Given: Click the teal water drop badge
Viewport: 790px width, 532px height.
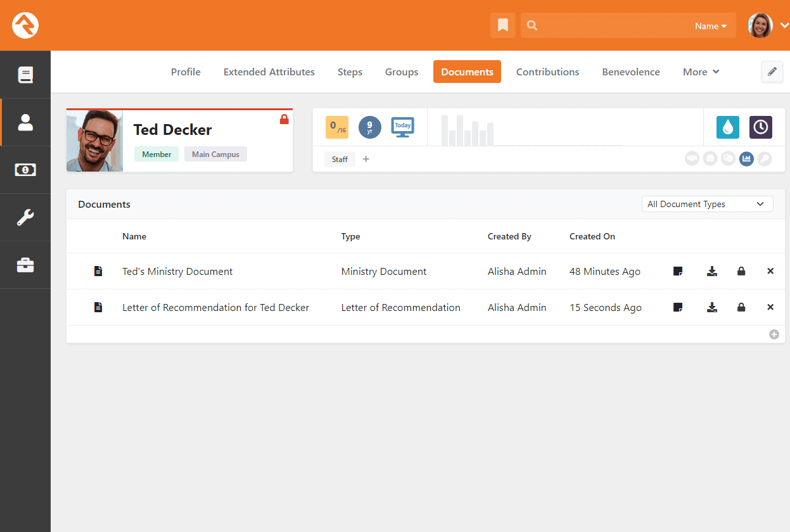Looking at the screenshot, I should point(728,127).
